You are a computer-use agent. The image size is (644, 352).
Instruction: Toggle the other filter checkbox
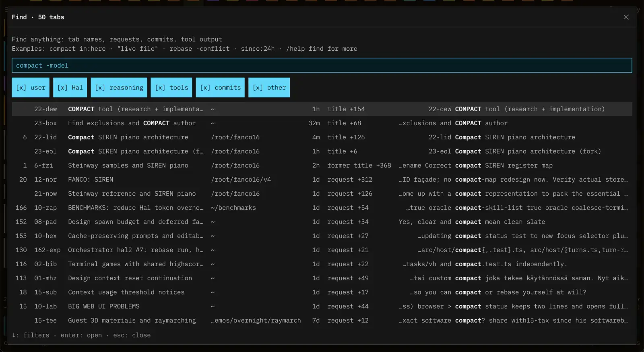tap(269, 87)
